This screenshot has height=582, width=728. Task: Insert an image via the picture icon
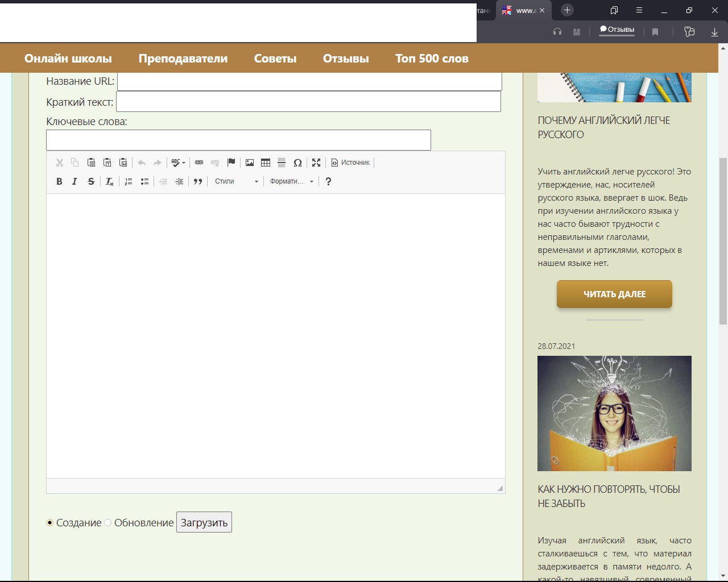coord(250,163)
